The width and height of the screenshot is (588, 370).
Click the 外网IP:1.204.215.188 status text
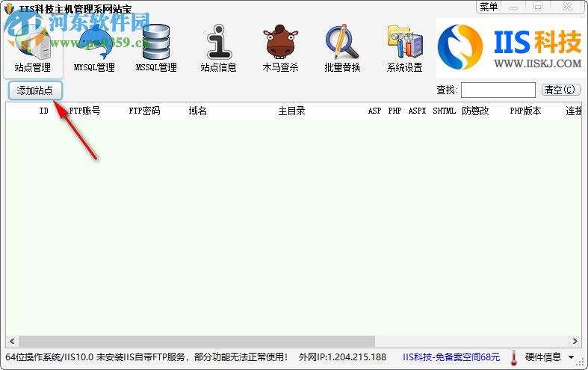tap(342, 357)
